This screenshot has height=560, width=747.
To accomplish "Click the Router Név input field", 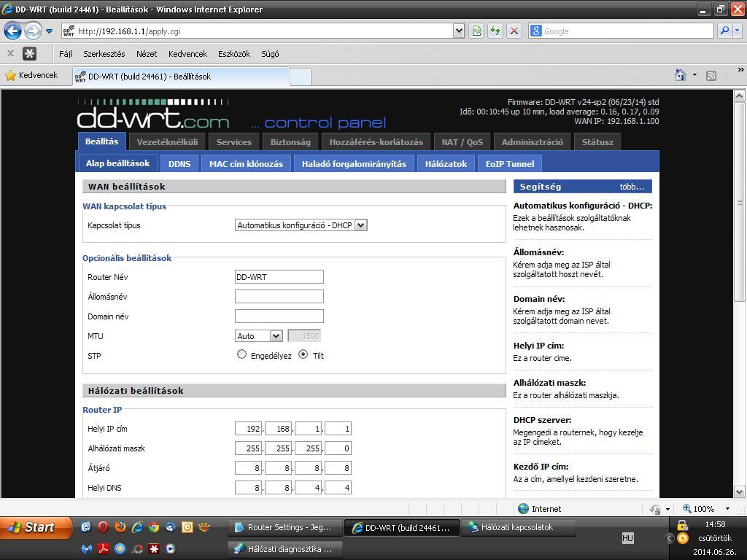I will tap(279, 276).
